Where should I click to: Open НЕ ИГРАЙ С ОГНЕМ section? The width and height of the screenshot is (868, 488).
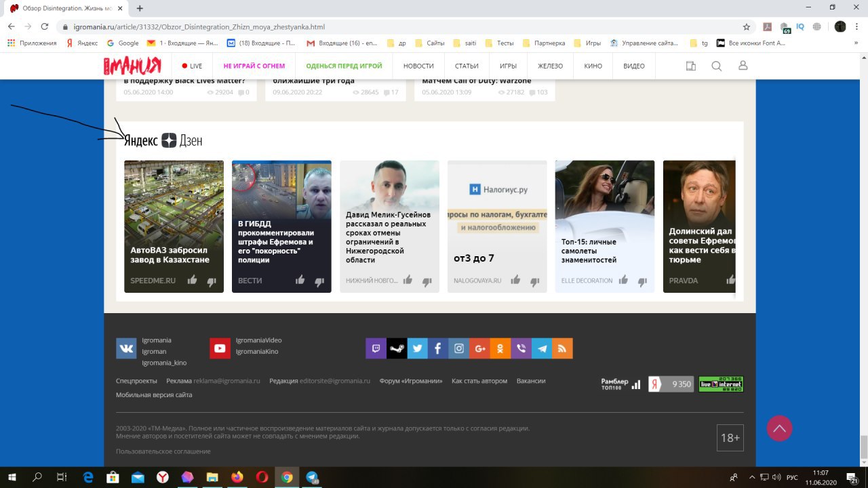click(x=254, y=66)
